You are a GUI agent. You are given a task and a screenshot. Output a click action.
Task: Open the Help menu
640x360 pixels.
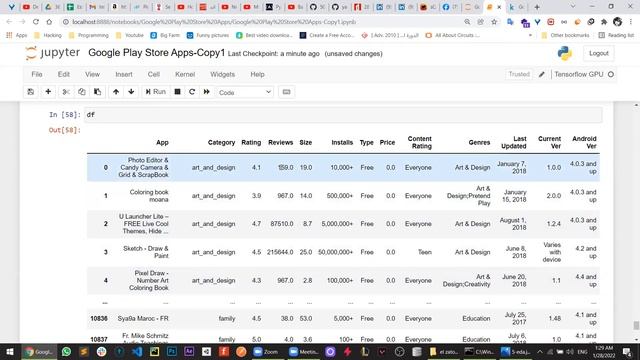(x=257, y=74)
